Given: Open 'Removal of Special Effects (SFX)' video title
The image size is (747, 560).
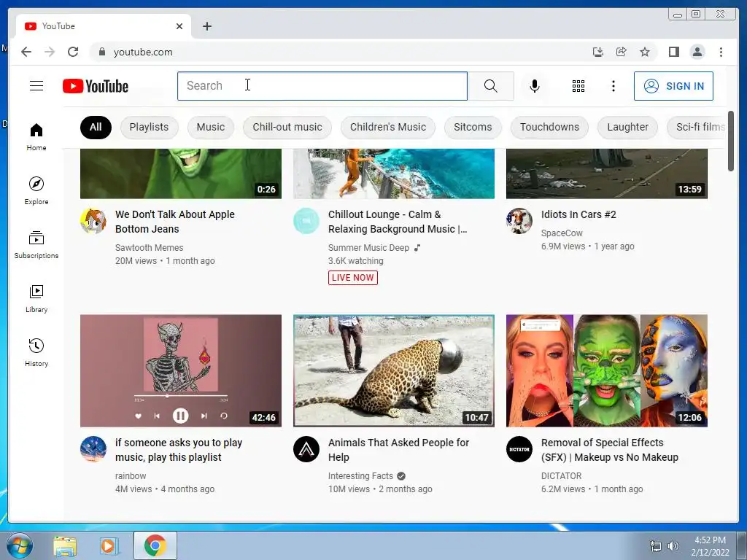Looking at the screenshot, I should (609, 449).
